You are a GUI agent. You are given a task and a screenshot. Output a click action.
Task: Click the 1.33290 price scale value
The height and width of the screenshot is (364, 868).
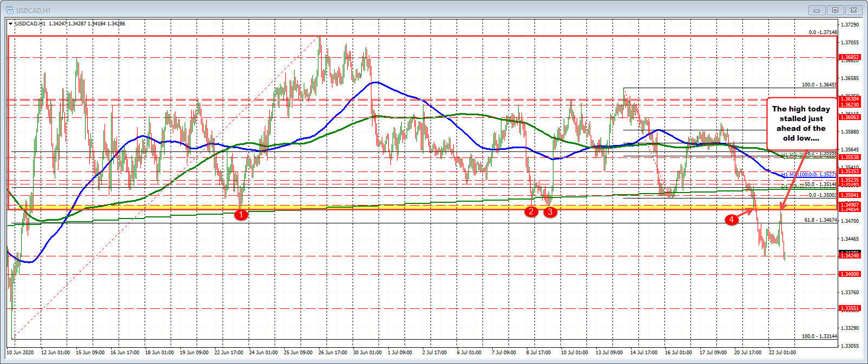[851, 328]
